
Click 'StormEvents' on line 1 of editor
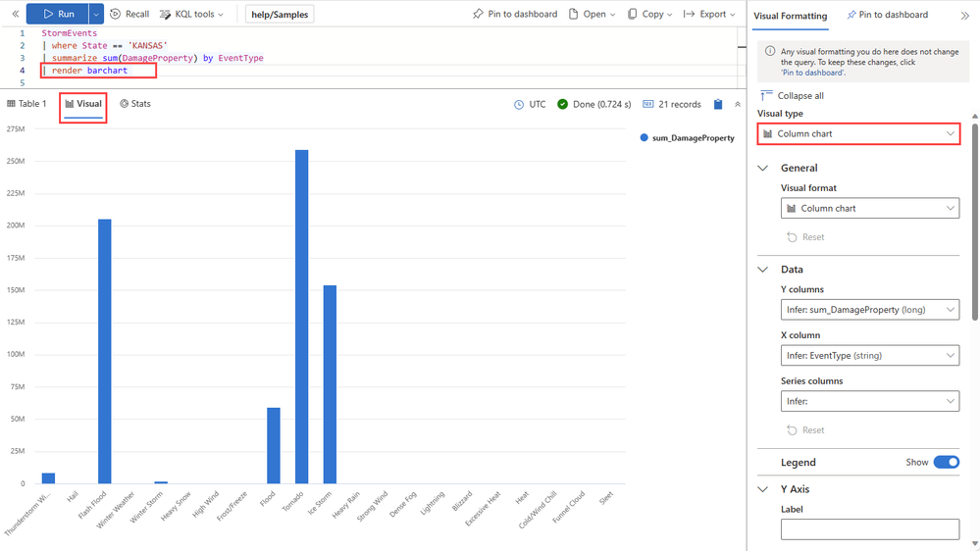[x=70, y=33]
